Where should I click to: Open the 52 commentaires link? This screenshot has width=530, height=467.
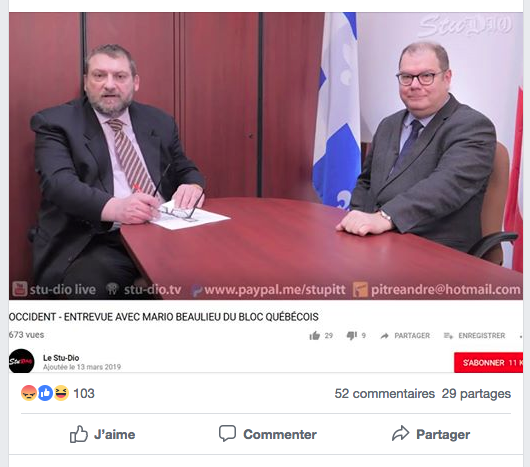(x=385, y=394)
